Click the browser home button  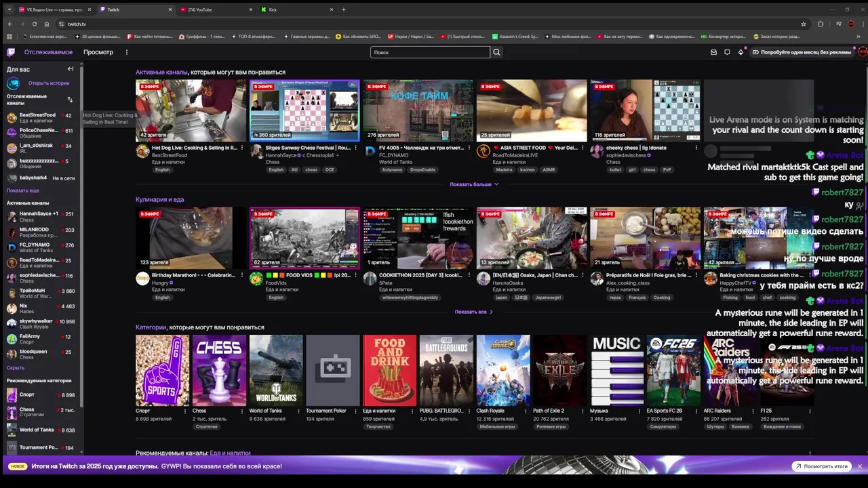(x=46, y=24)
